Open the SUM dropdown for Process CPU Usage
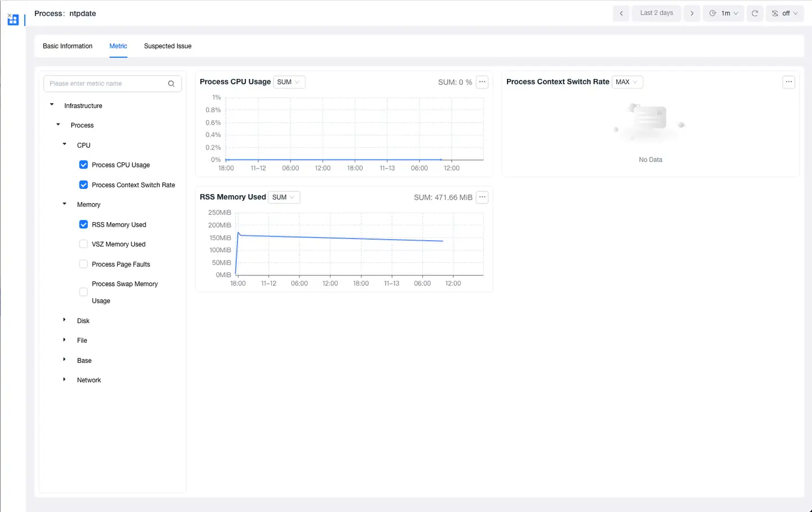 (x=289, y=82)
